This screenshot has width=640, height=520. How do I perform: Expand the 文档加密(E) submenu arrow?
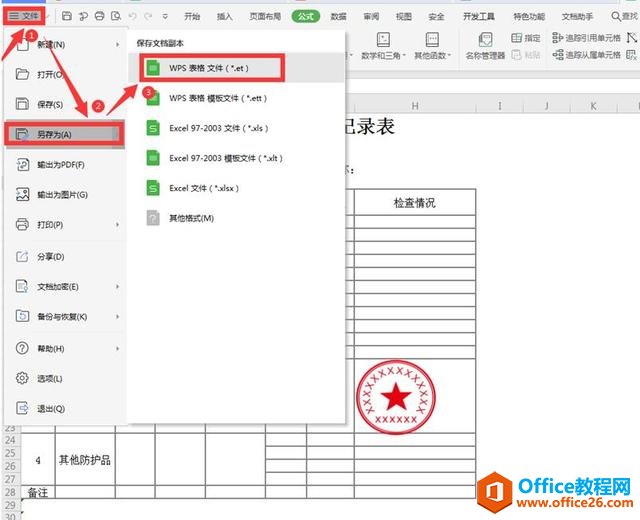[118, 287]
